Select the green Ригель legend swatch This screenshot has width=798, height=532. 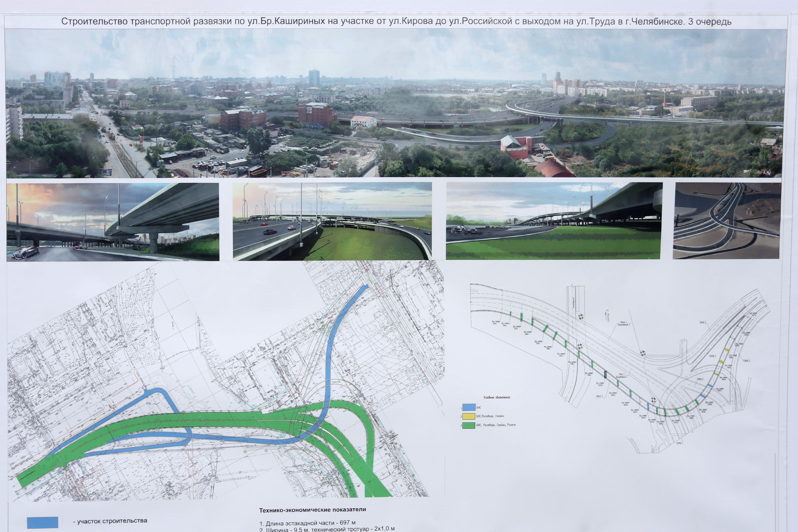click(468, 425)
